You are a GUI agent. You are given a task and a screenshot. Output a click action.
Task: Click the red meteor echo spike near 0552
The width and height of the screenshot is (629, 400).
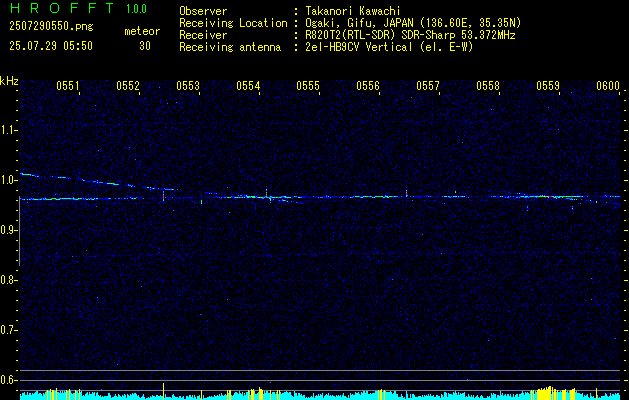[x=163, y=196]
